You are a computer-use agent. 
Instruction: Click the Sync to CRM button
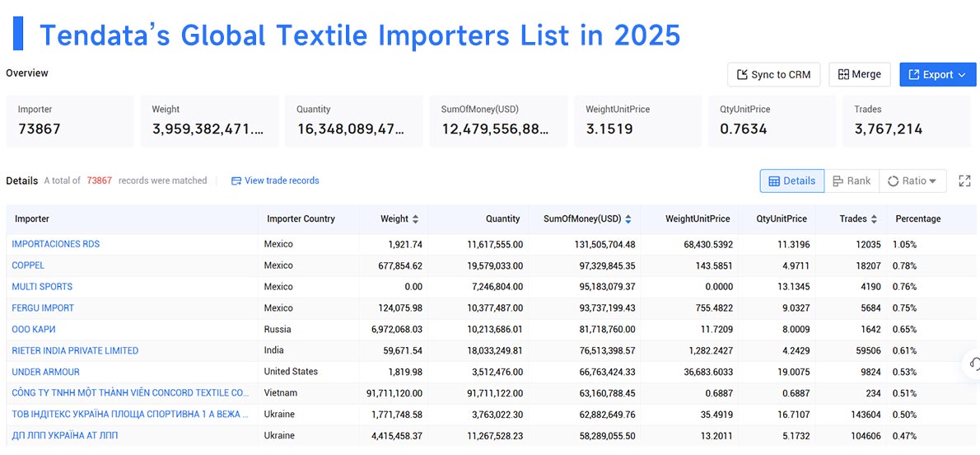(774, 74)
